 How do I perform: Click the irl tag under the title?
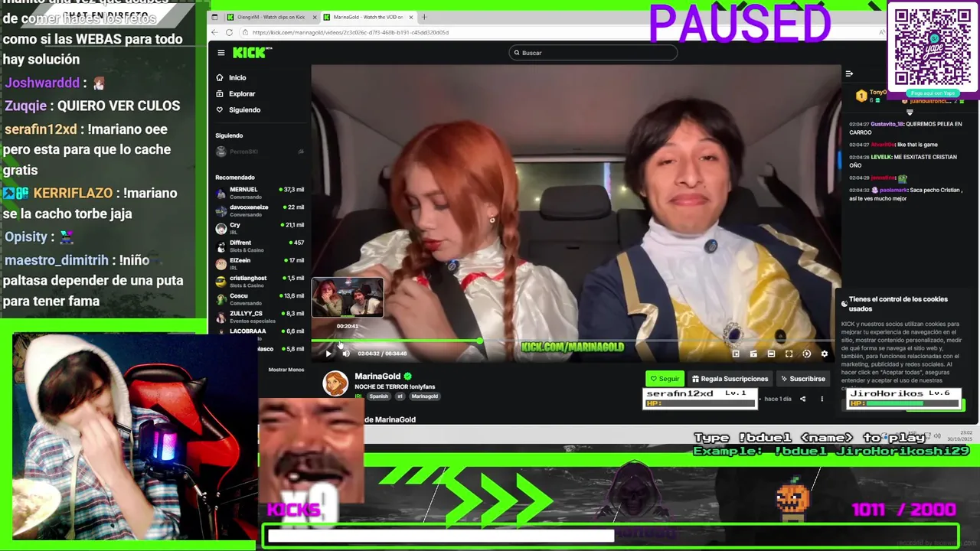400,396
